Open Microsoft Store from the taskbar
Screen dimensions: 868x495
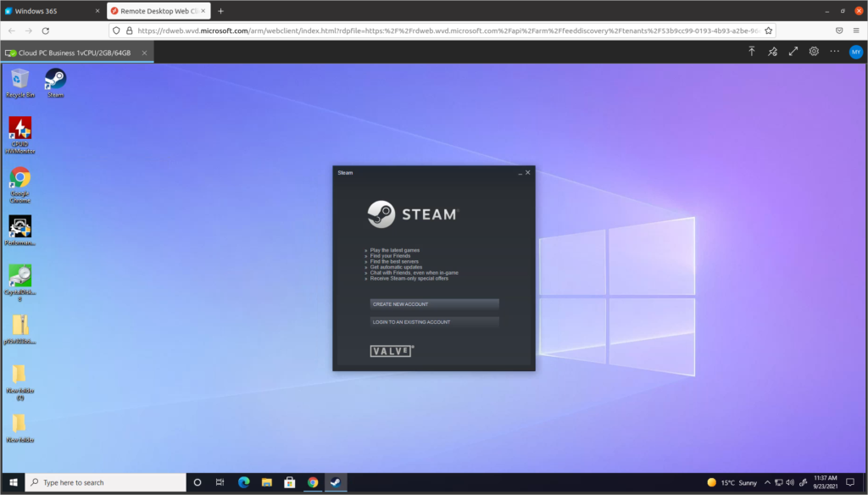click(x=290, y=482)
